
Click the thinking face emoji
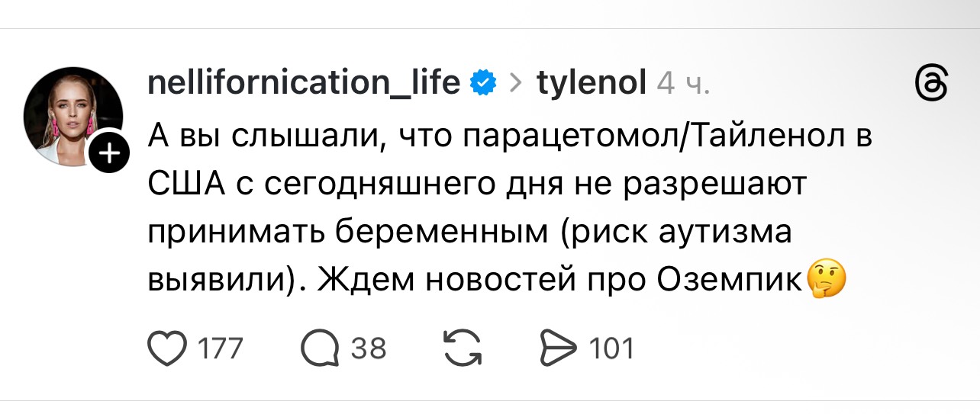(x=827, y=281)
